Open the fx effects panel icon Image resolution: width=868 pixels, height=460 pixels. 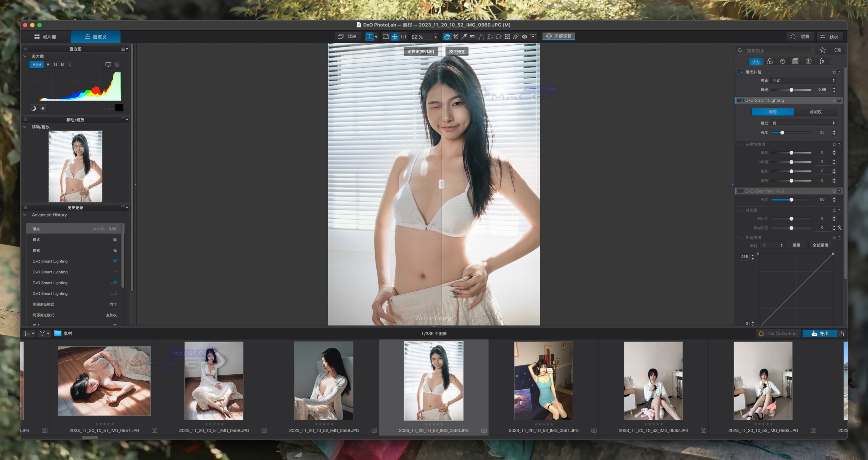[x=822, y=61]
